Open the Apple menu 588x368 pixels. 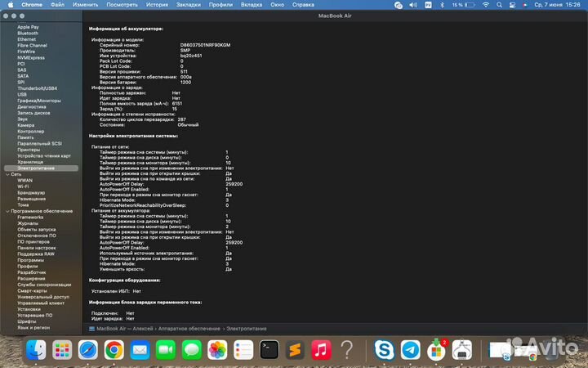(x=11, y=5)
